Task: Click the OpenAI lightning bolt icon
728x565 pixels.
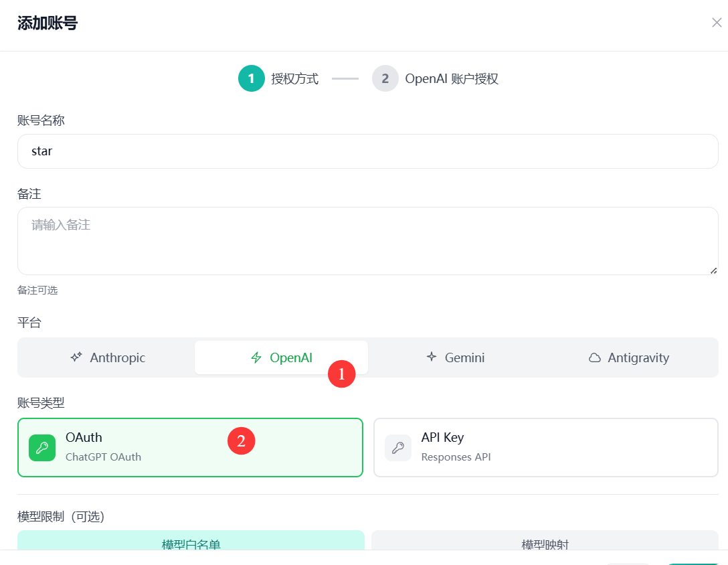Action: coord(256,357)
